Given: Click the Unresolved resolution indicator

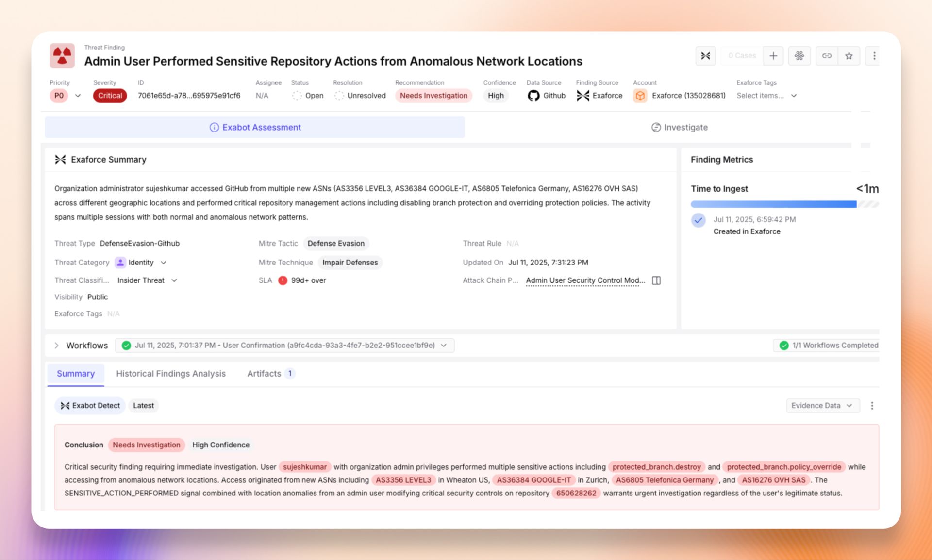Looking at the screenshot, I should pos(360,96).
